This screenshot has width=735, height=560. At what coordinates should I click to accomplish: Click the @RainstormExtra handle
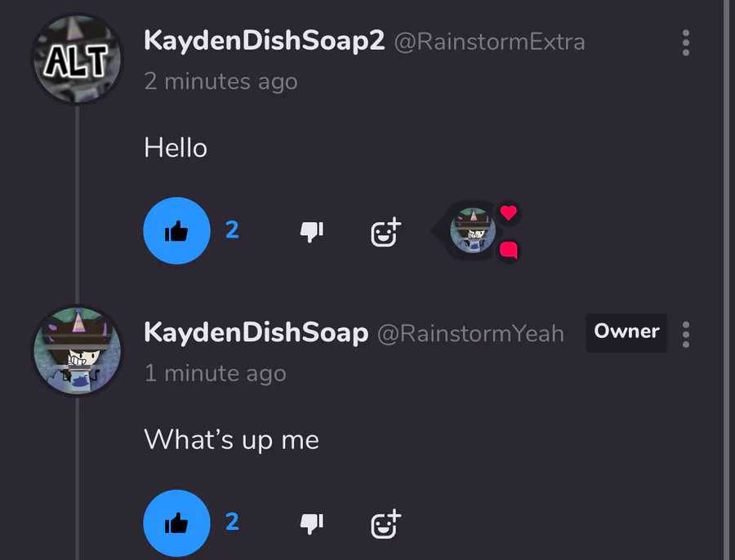[x=489, y=42]
